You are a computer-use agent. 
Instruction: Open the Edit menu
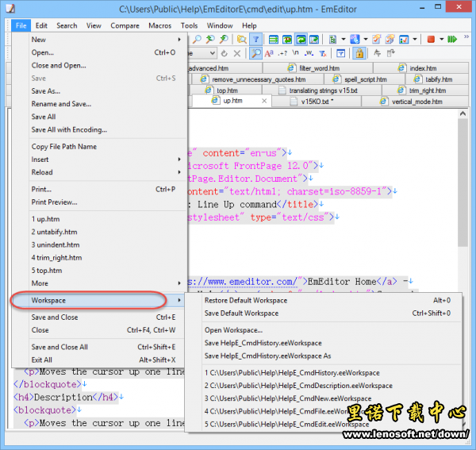[41, 25]
